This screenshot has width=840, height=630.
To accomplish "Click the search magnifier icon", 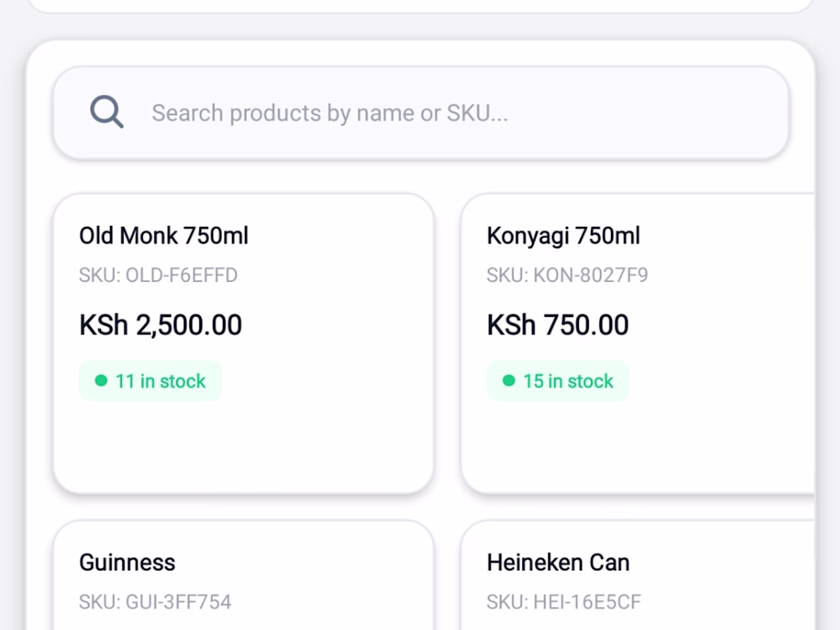I will point(107,113).
